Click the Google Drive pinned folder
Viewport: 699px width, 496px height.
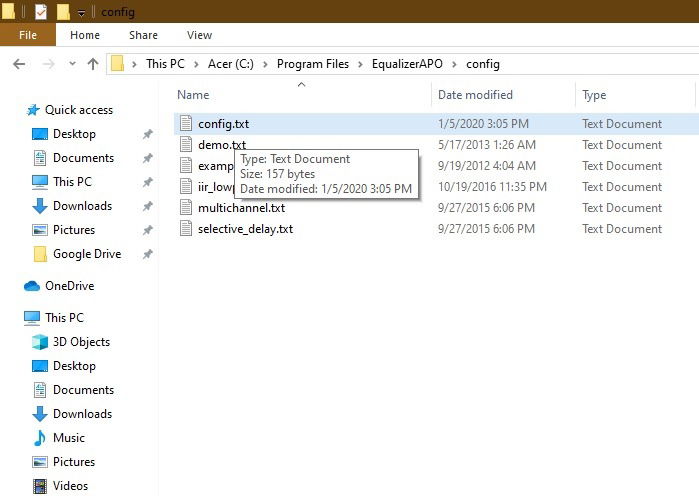(87, 254)
